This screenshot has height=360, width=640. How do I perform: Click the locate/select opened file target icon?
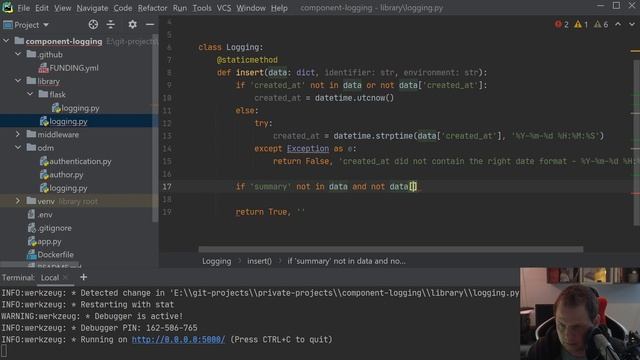tap(93, 24)
